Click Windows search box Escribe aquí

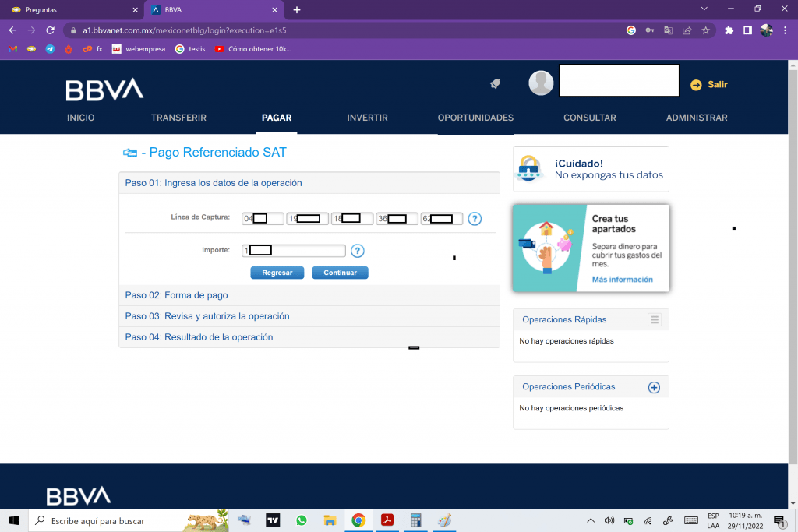127,520
